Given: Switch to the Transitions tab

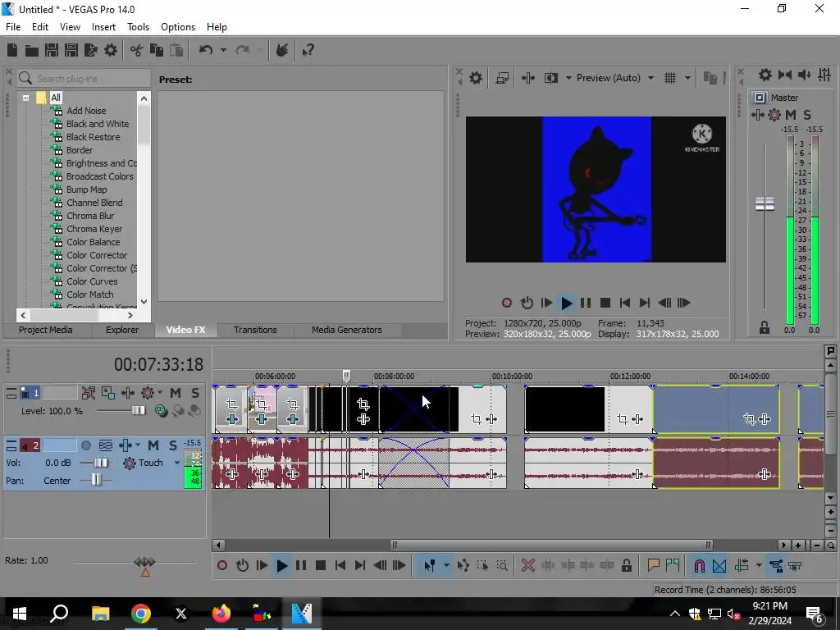Looking at the screenshot, I should tap(255, 330).
